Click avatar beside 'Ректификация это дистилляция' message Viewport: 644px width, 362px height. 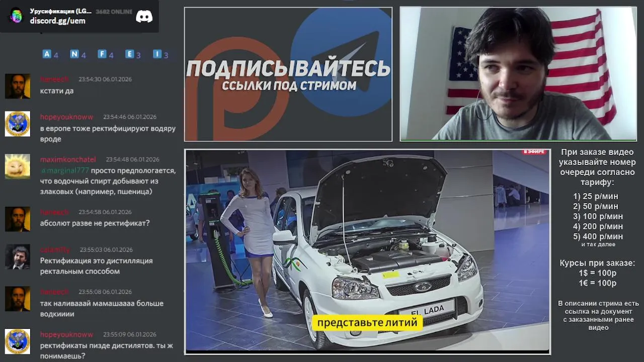pos(18,257)
